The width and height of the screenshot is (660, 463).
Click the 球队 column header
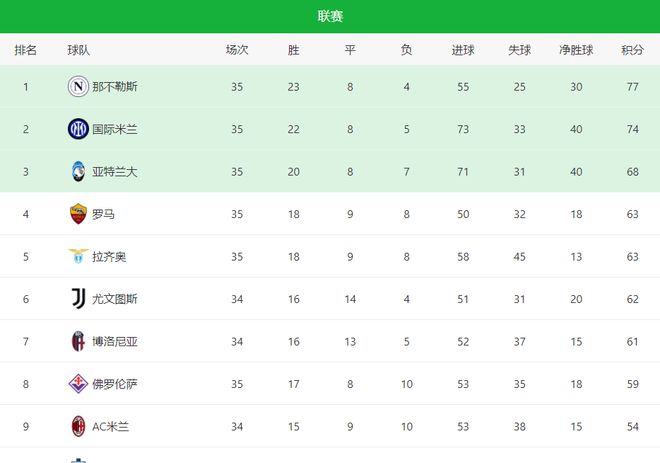(x=80, y=50)
